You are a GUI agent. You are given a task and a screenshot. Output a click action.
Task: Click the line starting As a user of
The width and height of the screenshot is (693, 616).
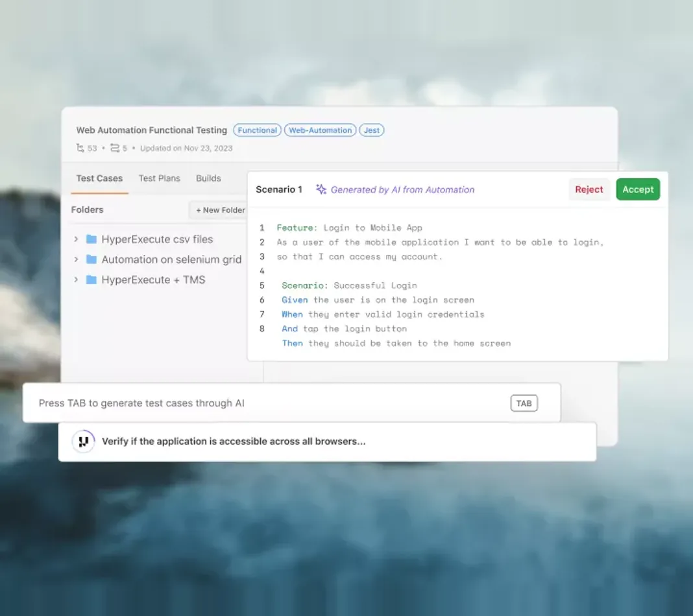440,243
